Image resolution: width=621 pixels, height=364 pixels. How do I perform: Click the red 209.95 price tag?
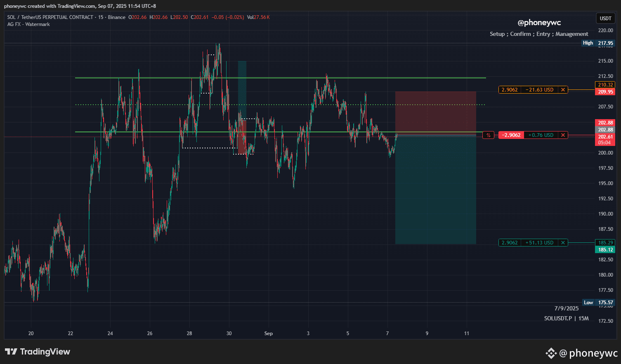coord(605,92)
